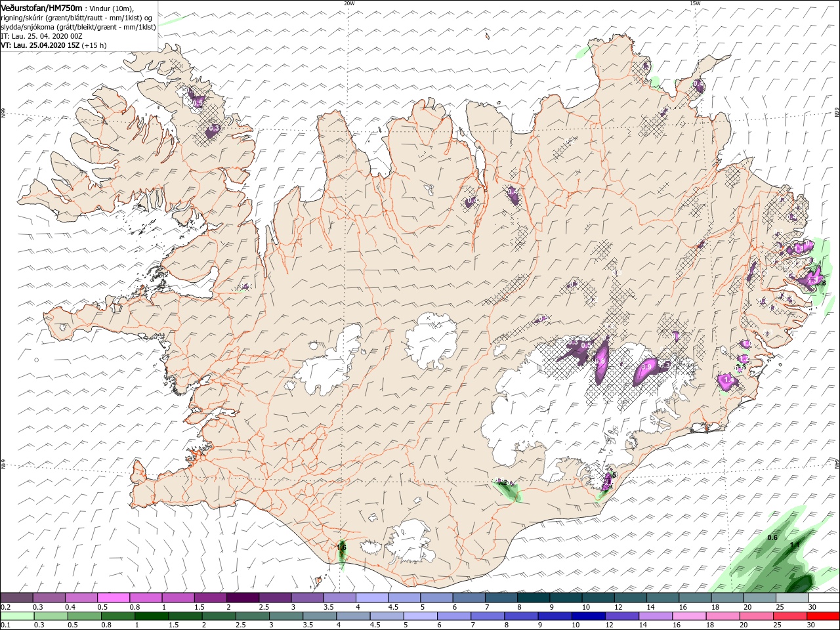The image size is (840, 630).
Task: Click the pale green first swatch of lower scale
Action: pyautogui.click(x=17, y=616)
